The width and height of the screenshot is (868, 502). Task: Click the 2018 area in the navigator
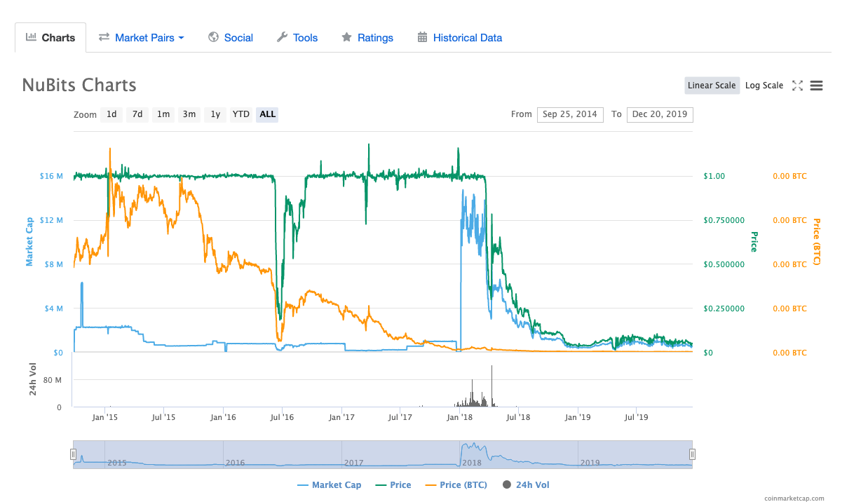pyautogui.click(x=519, y=454)
